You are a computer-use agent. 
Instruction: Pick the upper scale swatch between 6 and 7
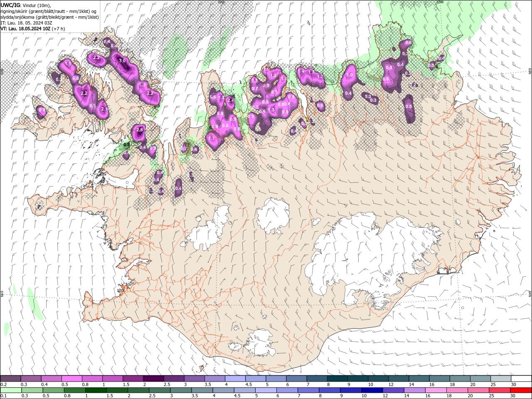296,379
